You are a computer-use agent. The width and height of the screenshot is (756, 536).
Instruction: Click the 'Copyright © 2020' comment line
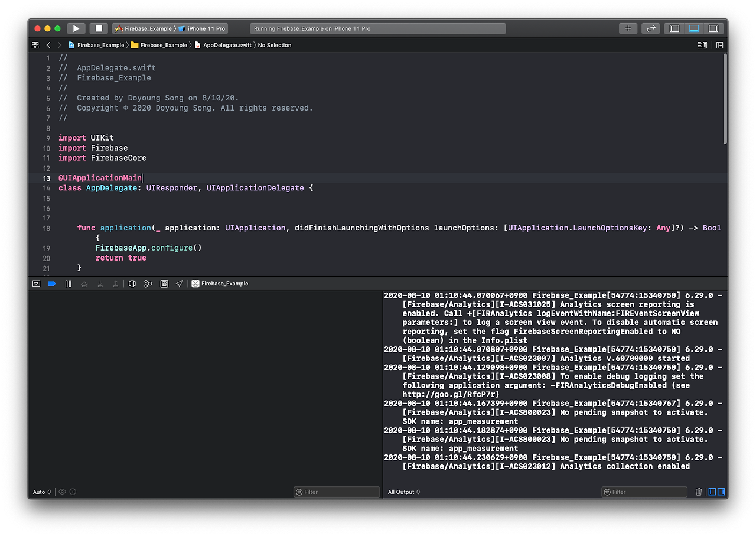click(186, 108)
